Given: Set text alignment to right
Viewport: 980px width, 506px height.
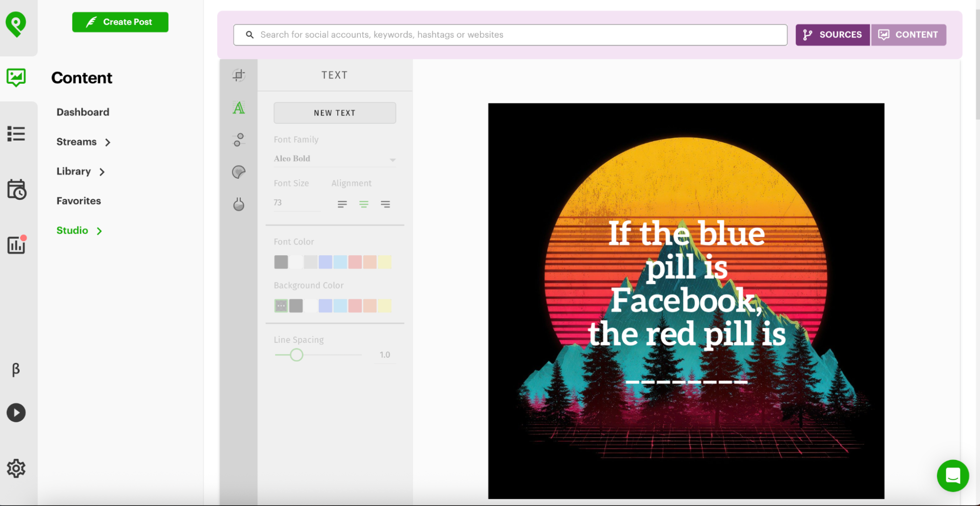Looking at the screenshot, I should click(385, 204).
